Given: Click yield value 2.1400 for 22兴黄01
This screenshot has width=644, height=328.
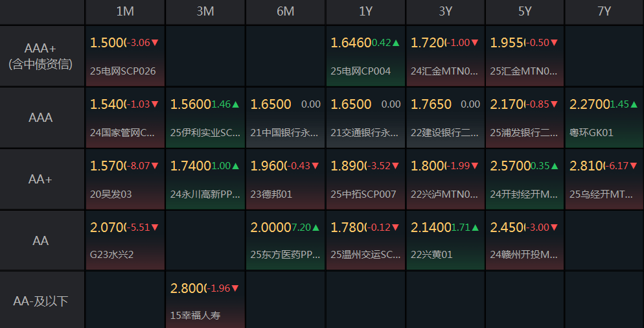Looking at the screenshot, I should click(431, 228).
